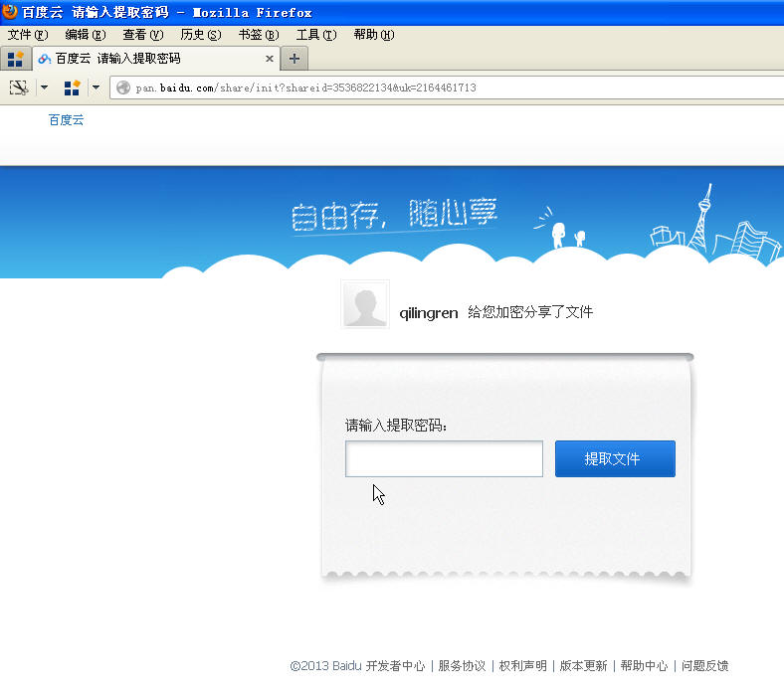This screenshot has width=784, height=696.
Task: Open the 帮助(H) menu
Action: pyautogui.click(x=374, y=35)
